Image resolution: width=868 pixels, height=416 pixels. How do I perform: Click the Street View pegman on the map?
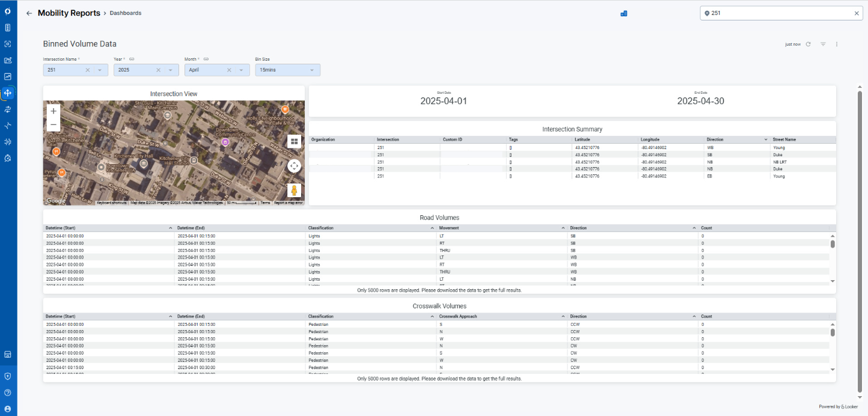[x=294, y=190]
